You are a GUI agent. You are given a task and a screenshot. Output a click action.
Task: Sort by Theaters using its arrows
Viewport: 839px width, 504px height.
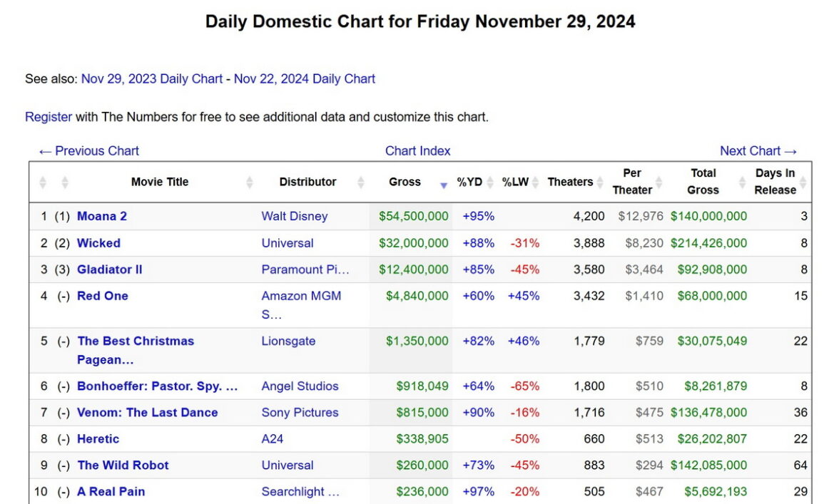pos(600,182)
